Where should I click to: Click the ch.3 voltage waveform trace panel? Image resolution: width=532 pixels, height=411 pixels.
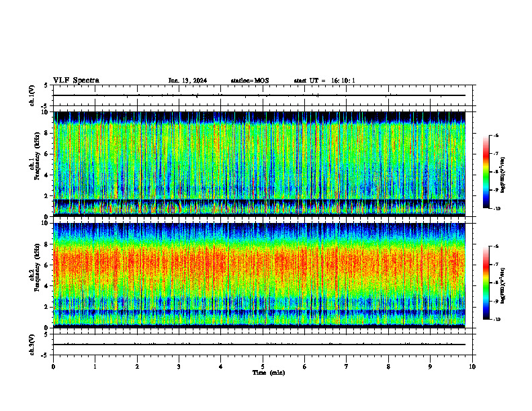[x=263, y=345]
